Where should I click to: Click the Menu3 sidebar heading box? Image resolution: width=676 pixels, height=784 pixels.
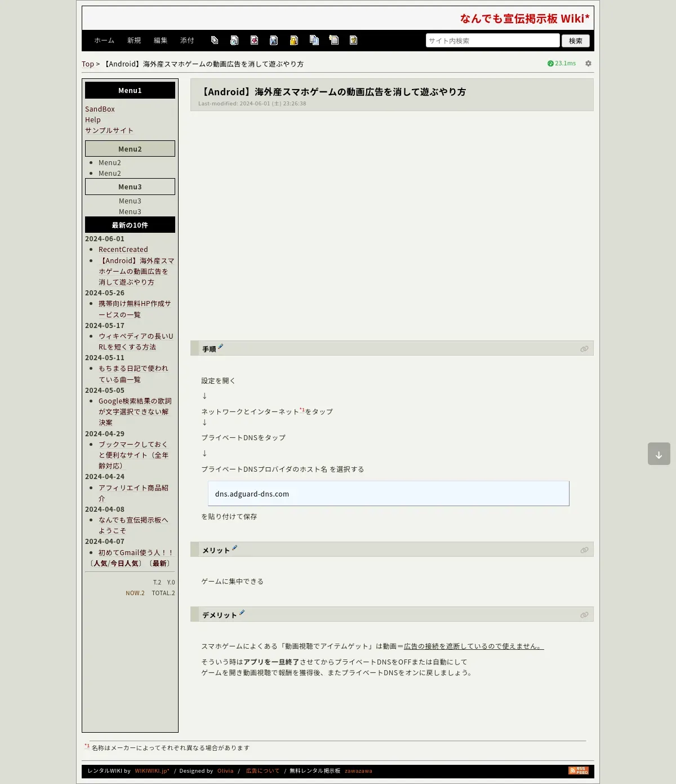click(130, 187)
